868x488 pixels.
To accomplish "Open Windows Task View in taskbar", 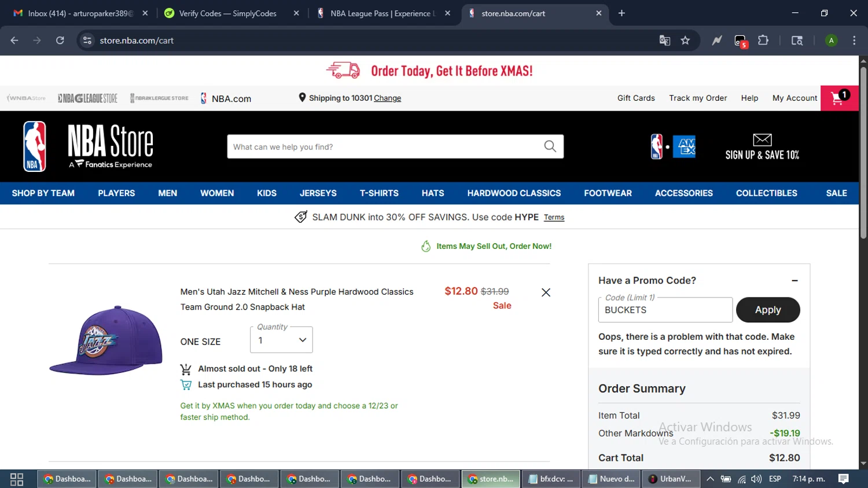I will click(x=17, y=479).
